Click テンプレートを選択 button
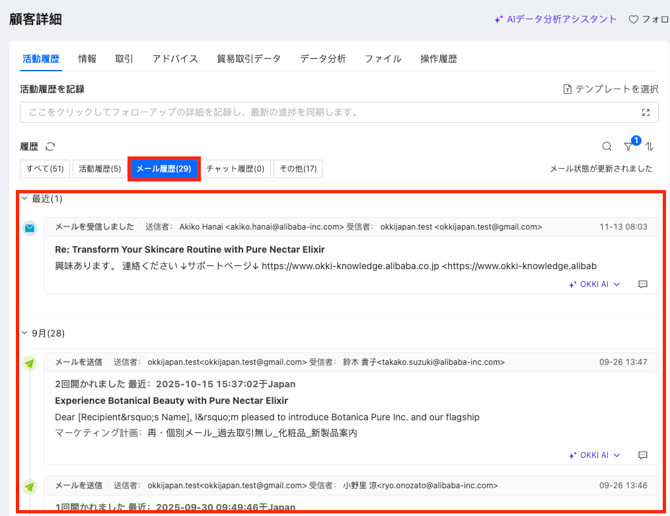The width and height of the screenshot is (670, 516). (611, 89)
